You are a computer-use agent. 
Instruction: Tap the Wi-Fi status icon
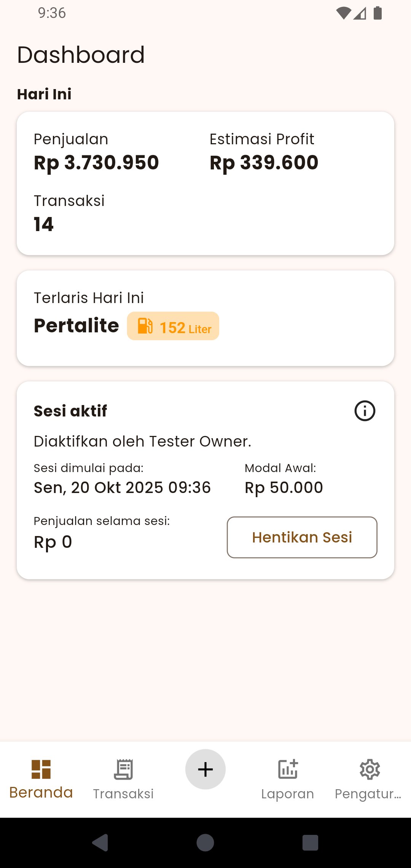pyautogui.click(x=343, y=13)
